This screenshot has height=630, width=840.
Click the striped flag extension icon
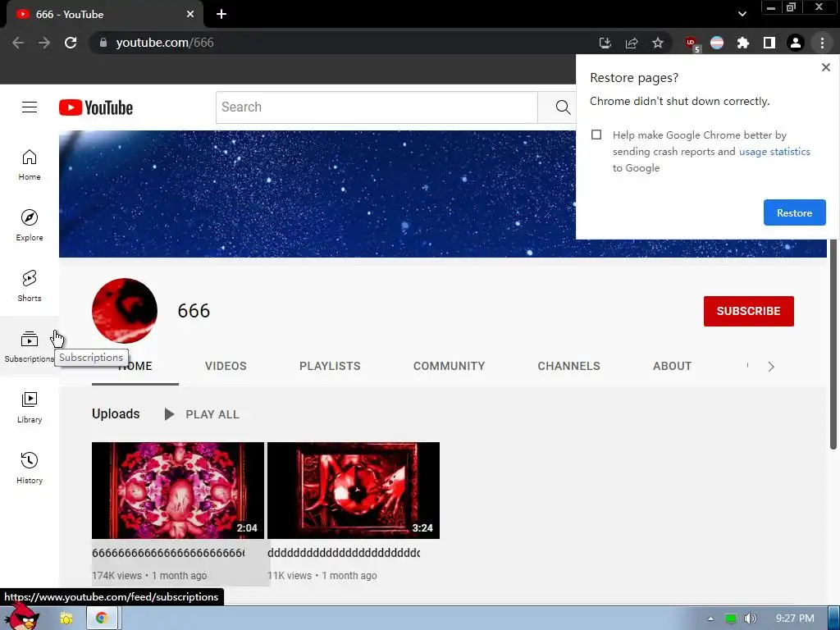pos(717,43)
